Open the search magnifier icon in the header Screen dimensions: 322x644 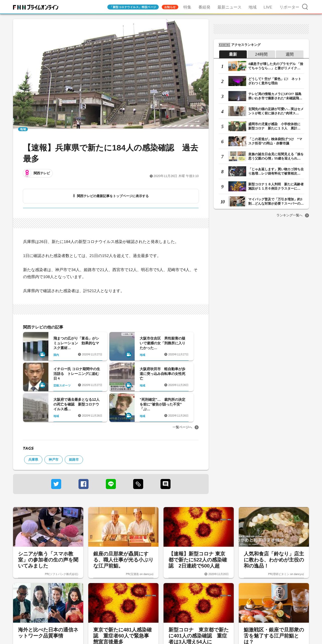pyautogui.click(x=305, y=7)
